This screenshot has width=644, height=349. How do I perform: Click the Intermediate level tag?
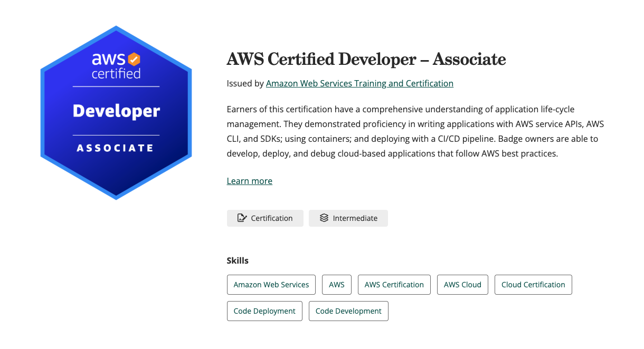348,218
